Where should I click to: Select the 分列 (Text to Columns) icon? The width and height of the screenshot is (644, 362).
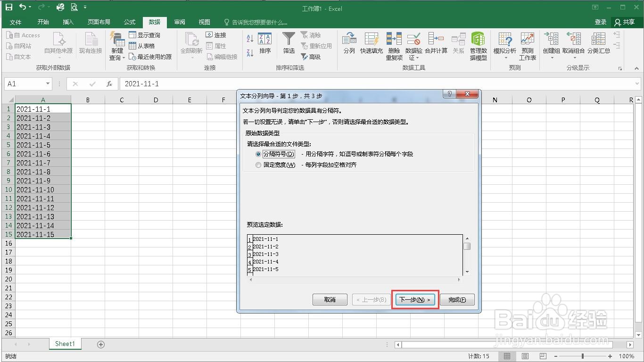(349, 45)
